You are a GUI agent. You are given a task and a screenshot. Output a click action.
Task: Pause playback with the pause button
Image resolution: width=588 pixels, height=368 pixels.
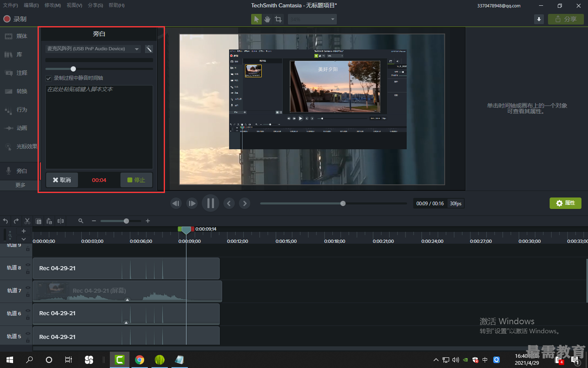click(x=211, y=203)
